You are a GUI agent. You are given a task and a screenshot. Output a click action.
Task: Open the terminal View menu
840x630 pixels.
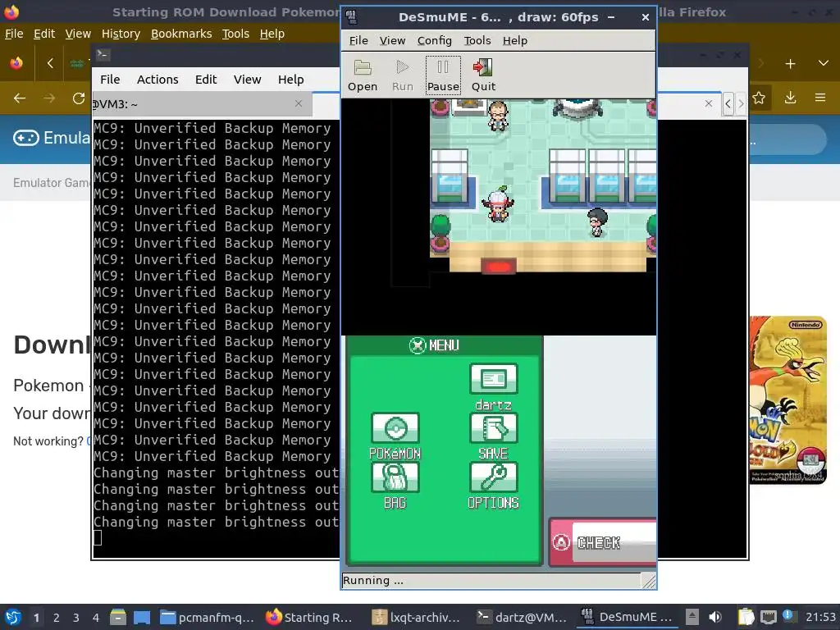(247, 80)
